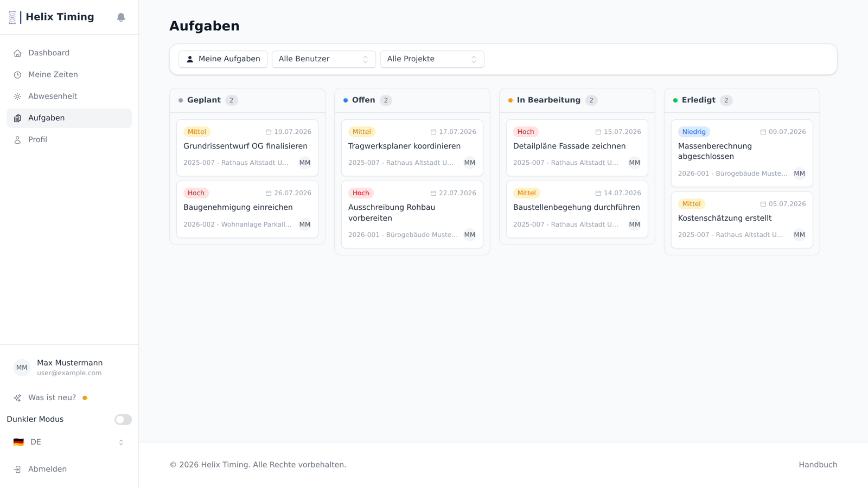Open notifications bell icon
This screenshot has height=488, width=868.
(121, 17)
